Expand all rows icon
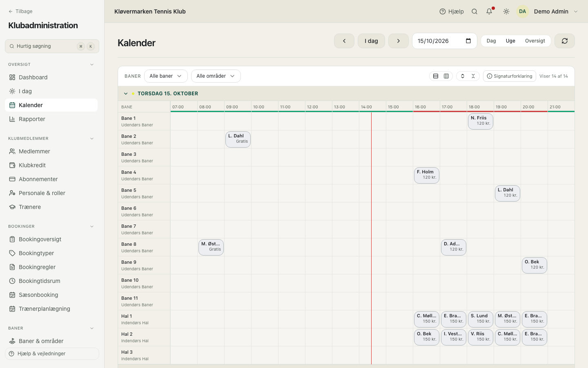 click(463, 76)
